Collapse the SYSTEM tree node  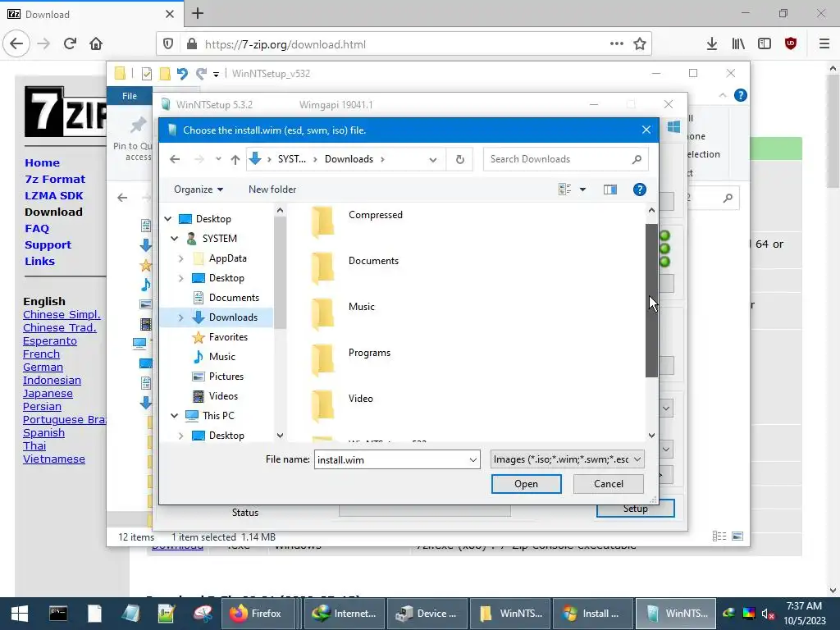click(175, 239)
